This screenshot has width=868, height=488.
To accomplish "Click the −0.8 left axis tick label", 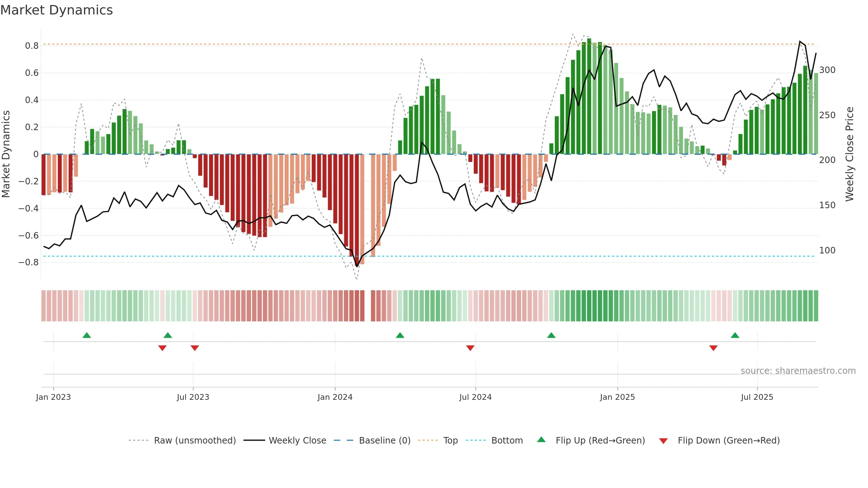I will coord(29,262).
